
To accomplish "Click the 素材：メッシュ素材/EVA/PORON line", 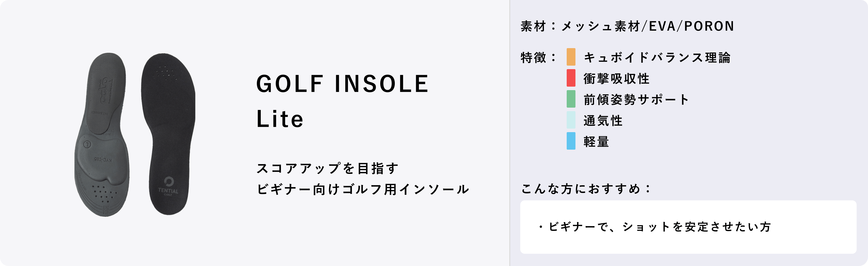I will pos(627,26).
